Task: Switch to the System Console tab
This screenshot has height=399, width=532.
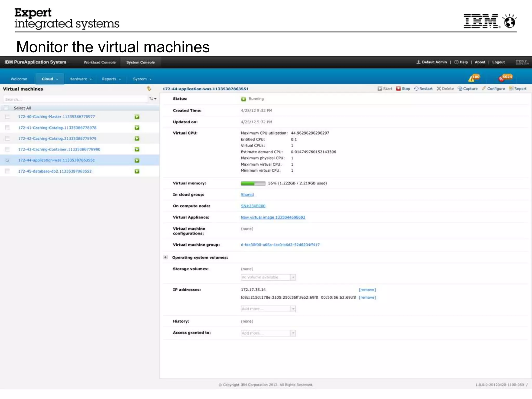Action: point(140,62)
